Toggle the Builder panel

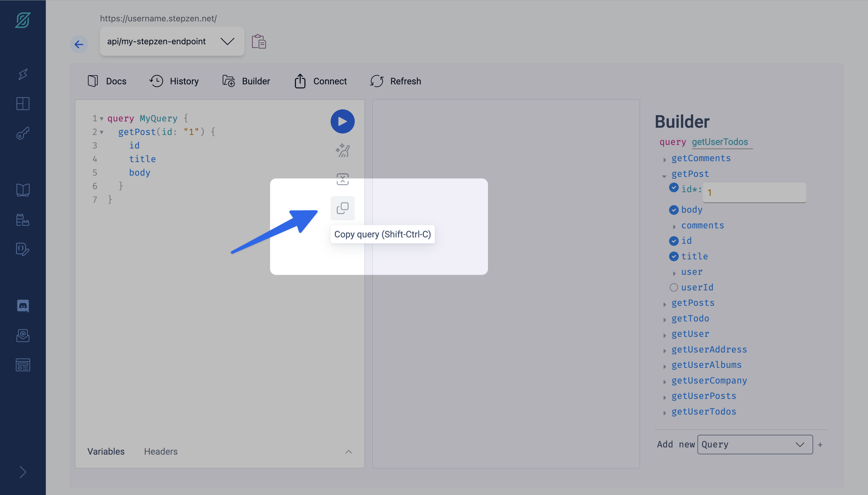[x=246, y=81]
